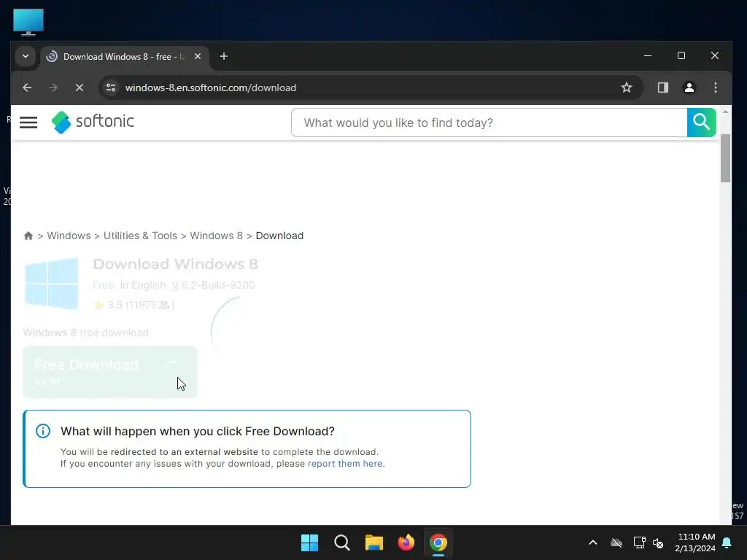The image size is (747, 560).
Task: Focus the 'What would you like to find today?' field
Action: [489, 122]
